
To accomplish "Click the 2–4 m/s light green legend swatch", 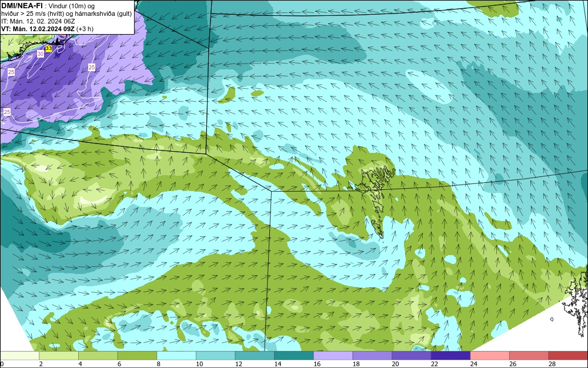I will pos(58,356).
